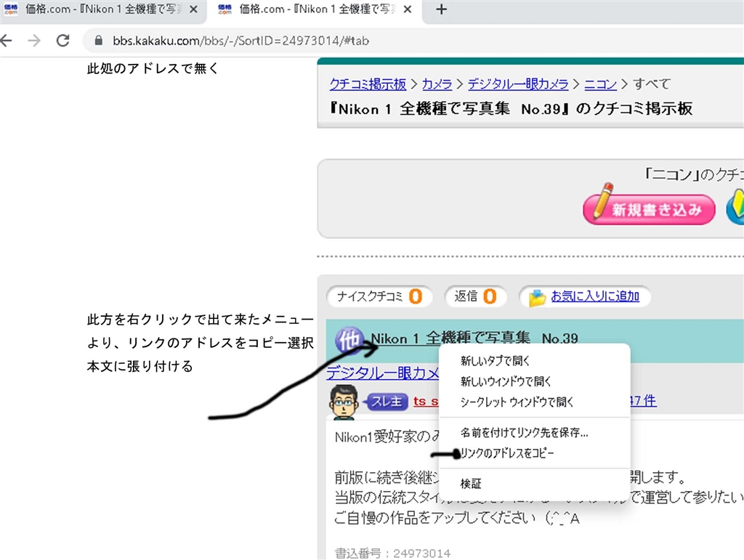
Task: Click page heading のクチコミ掲示板 text
Action: coord(634,108)
